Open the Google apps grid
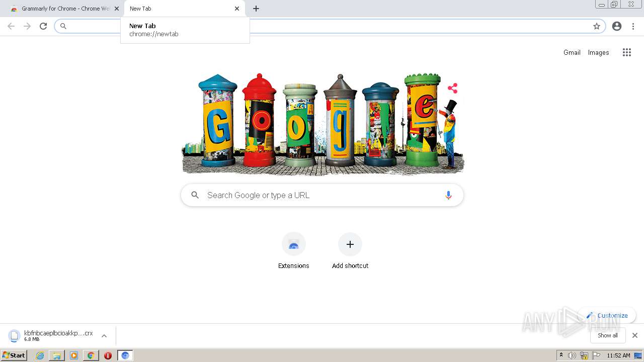Viewport: 644px width, 362px height. coord(627,52)
